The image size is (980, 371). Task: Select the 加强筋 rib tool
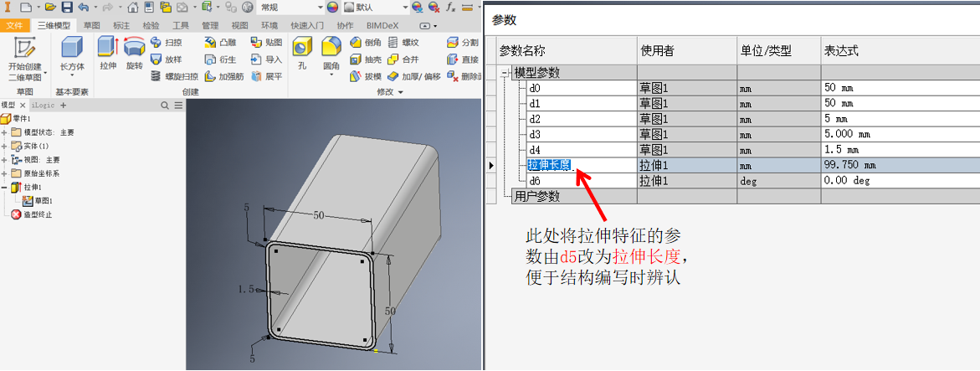(x=223, y=76)
